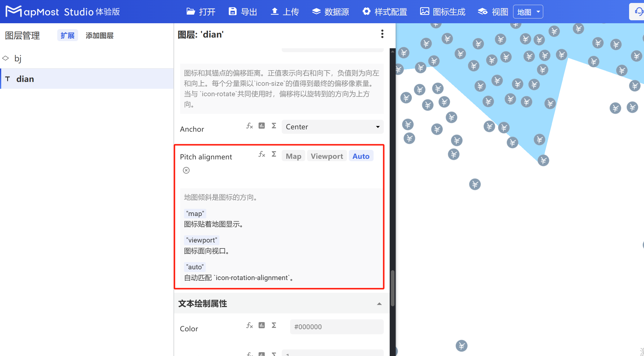The image size is (644, 356).
Task: Select Viewport for Pitch alignment
Action: point(326,156)
